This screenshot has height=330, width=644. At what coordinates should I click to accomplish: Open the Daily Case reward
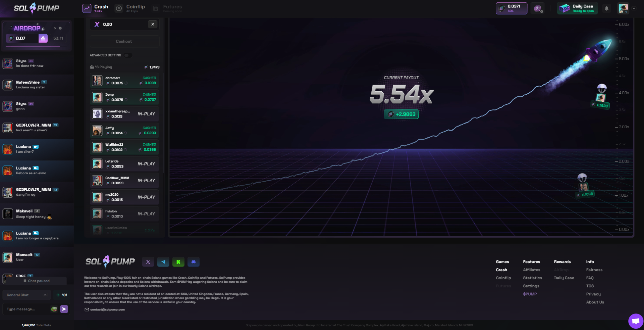click(577, 8)
